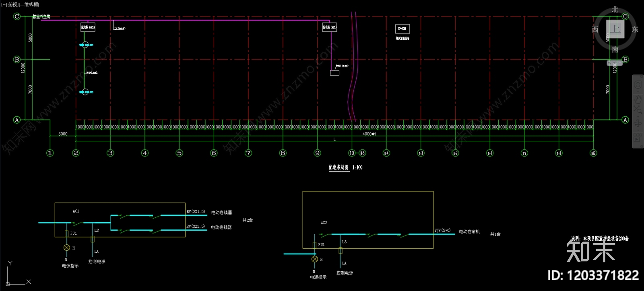Rotate view to south via 南
The height and width of the screenshot is (291, 644).
coord(615,50)
